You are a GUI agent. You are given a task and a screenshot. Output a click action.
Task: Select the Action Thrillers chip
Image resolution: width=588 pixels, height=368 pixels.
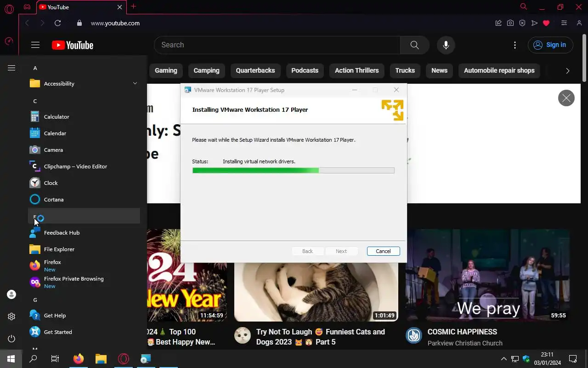[357, 70]
